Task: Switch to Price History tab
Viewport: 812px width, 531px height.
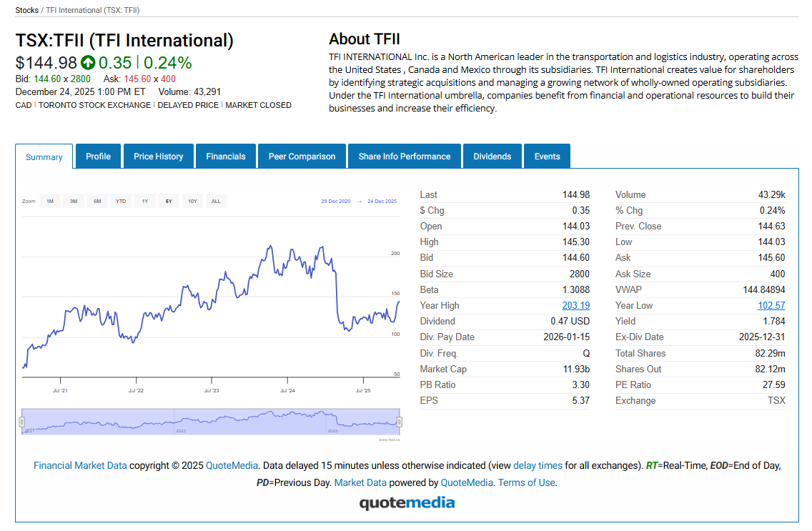Action: coord(158,157)
